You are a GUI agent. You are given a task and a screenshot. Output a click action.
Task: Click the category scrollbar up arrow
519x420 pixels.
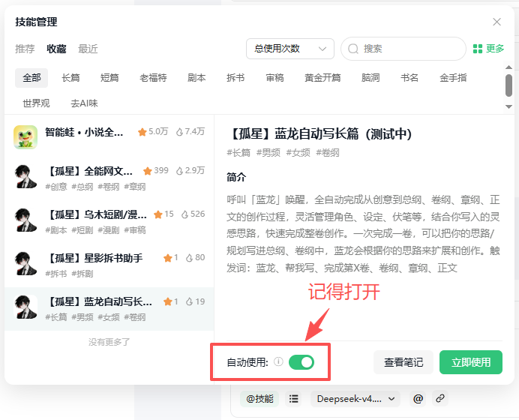pyautogui.click(x=508, y=67)
